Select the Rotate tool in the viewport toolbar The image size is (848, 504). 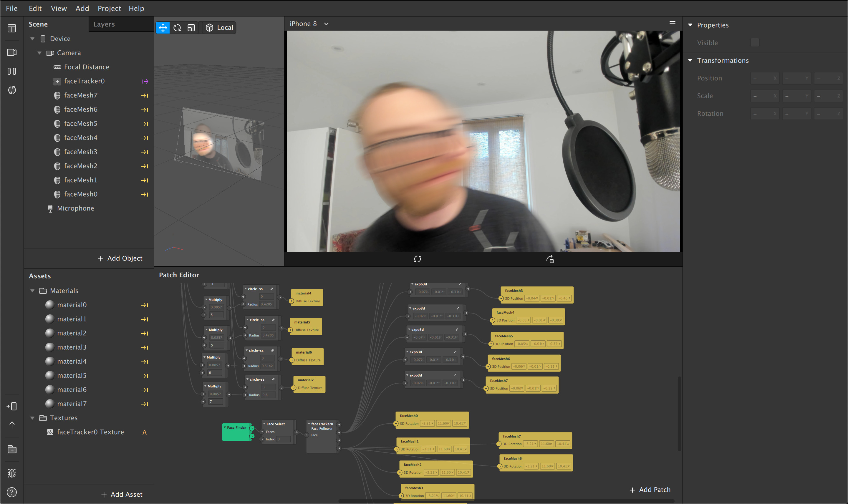tap(177, 27)
